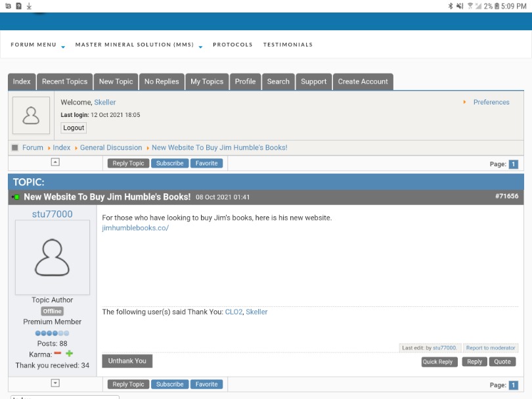Click the bottom scroll-down arrow box

tap(55, 383)
